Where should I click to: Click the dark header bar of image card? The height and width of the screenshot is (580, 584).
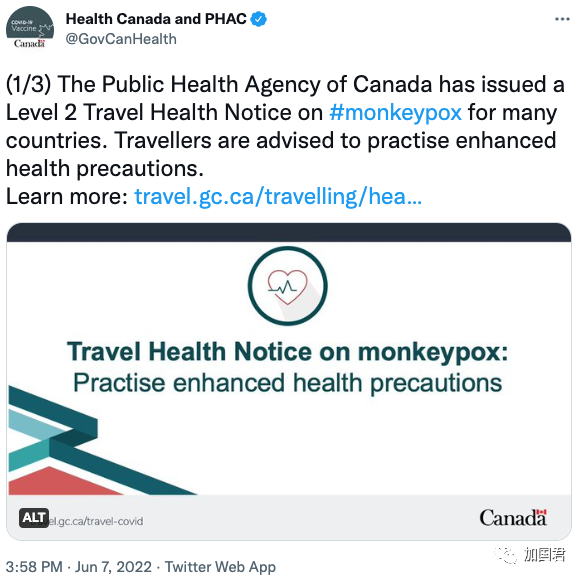tap(289, 232)
